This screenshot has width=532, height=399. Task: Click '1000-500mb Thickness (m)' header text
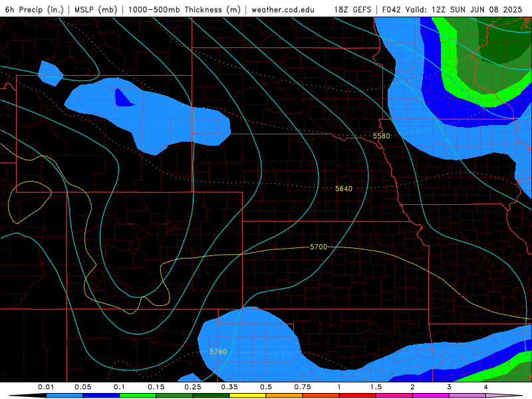pos(184,9)
